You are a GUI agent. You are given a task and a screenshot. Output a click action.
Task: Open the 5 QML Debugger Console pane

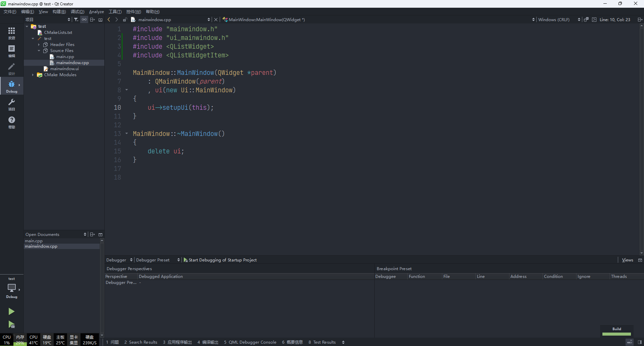250,342
